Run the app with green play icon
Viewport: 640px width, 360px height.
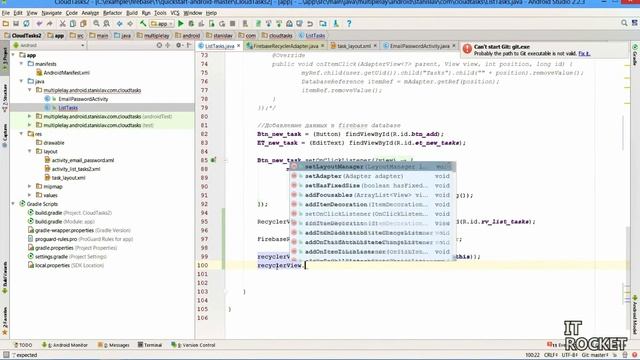[x=180, y=24]
